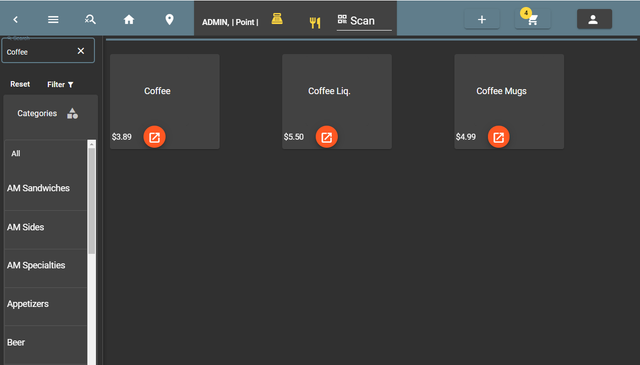Click the person search icon in toolbar
Screen dimensions: 640x365
90,19
